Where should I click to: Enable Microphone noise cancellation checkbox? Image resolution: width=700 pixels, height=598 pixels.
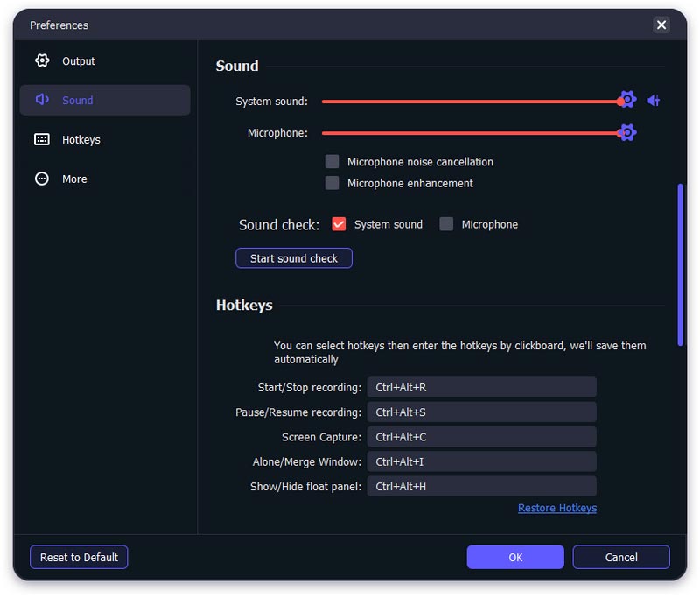pos(332,162)
